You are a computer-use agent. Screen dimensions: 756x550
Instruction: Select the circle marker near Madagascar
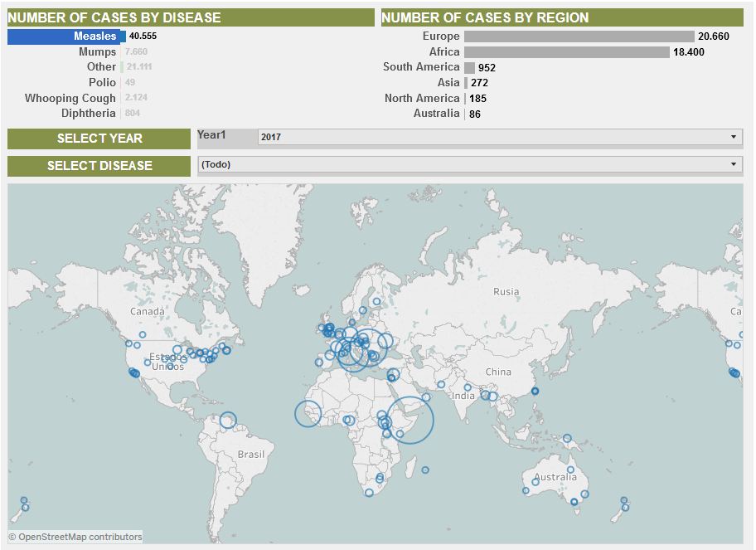pos(425,470)
